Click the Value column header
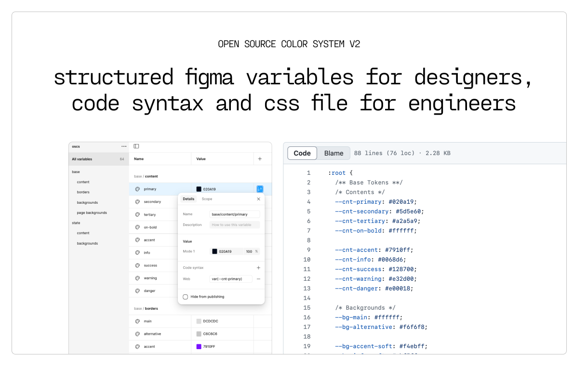 201,159
